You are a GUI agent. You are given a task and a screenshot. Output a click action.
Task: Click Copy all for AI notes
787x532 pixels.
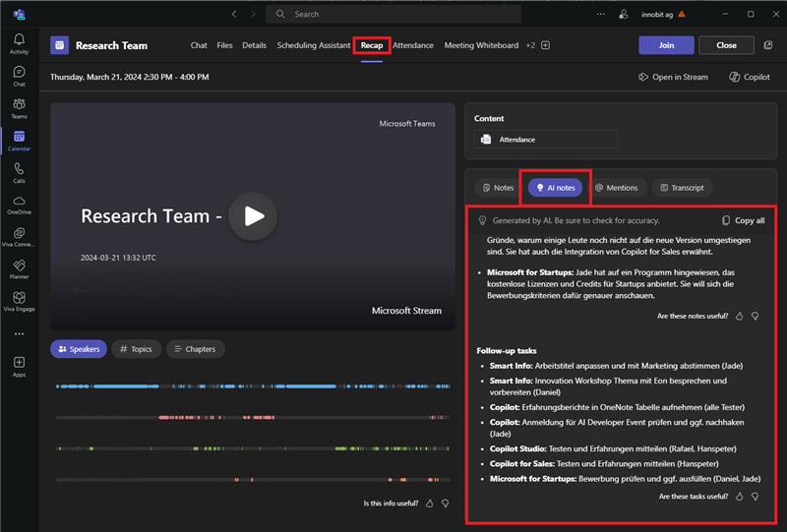pos(743,220)
